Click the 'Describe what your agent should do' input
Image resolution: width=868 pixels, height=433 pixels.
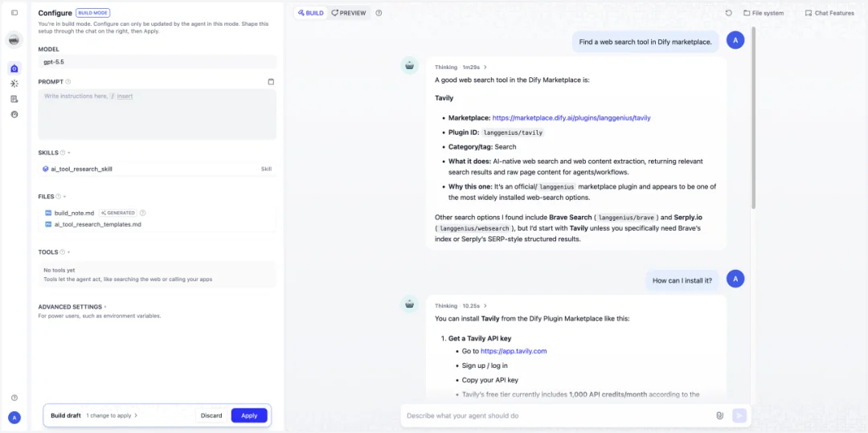click(x=559, y=415)
